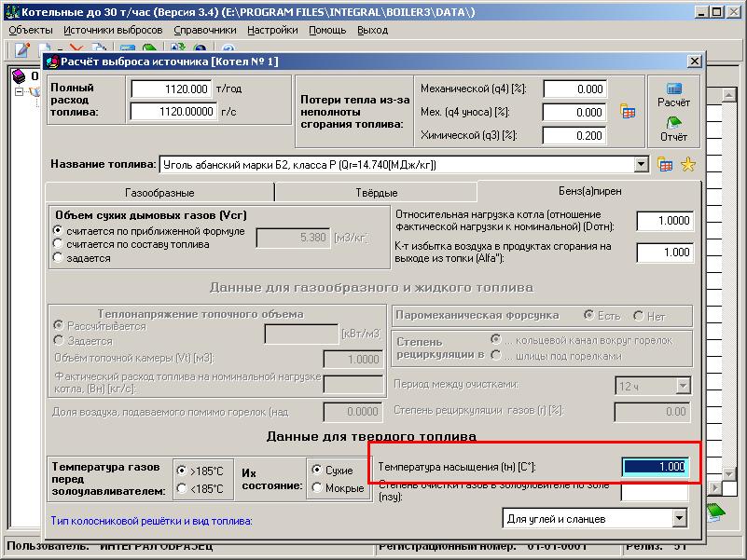747x560 pixels.
Task: Select the 'задается' radio button
Action: (59, 258)
